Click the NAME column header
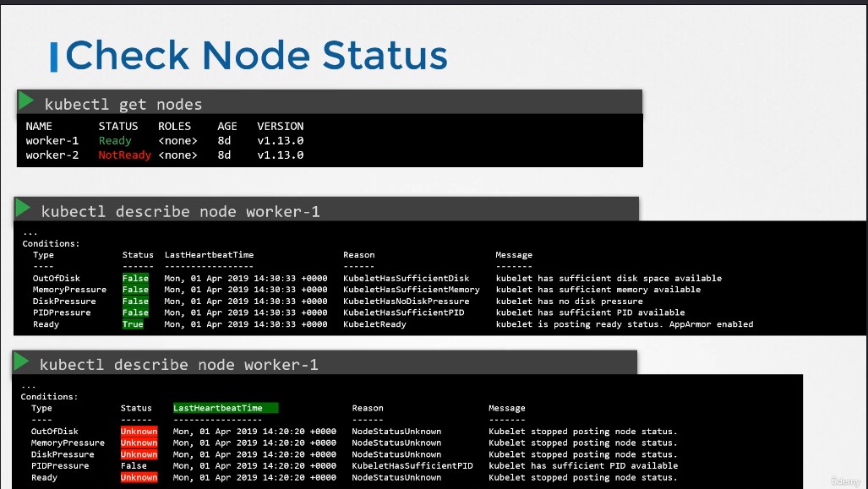Image resolution: width=868 pixels, height=489 pixels. pos(39,126)
